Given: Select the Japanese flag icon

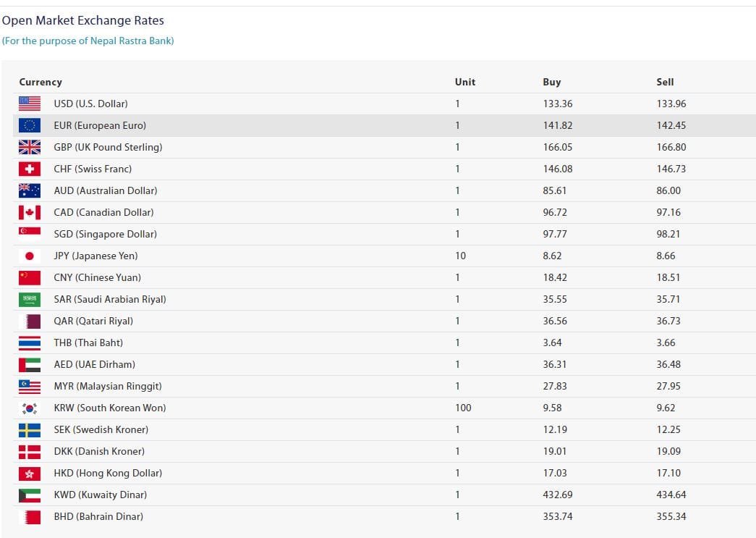Looking at the screenshot, I should [30, 256].
